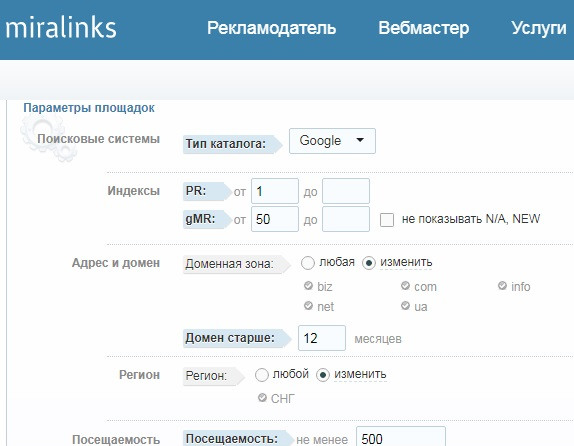Click the Домен старше months field
This screenshot has width=574, height=446.
[x=322, y=338]
